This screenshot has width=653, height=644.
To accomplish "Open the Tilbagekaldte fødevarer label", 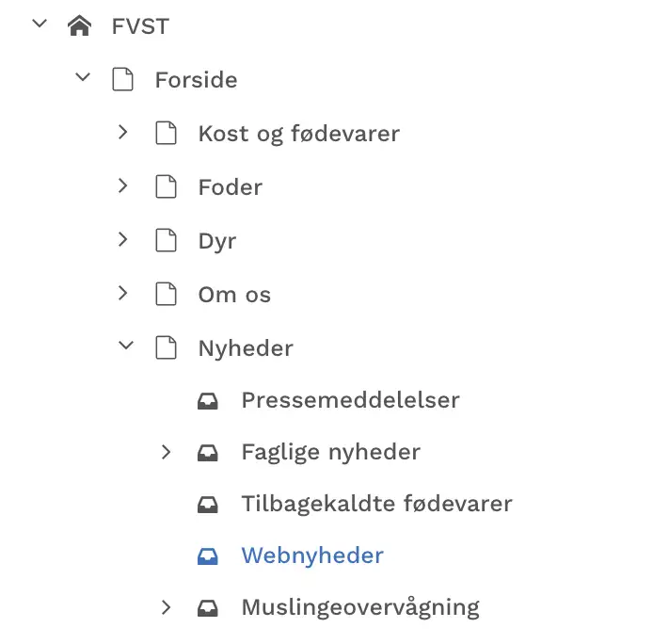I will pyautogui.click(x=376, y=504).
